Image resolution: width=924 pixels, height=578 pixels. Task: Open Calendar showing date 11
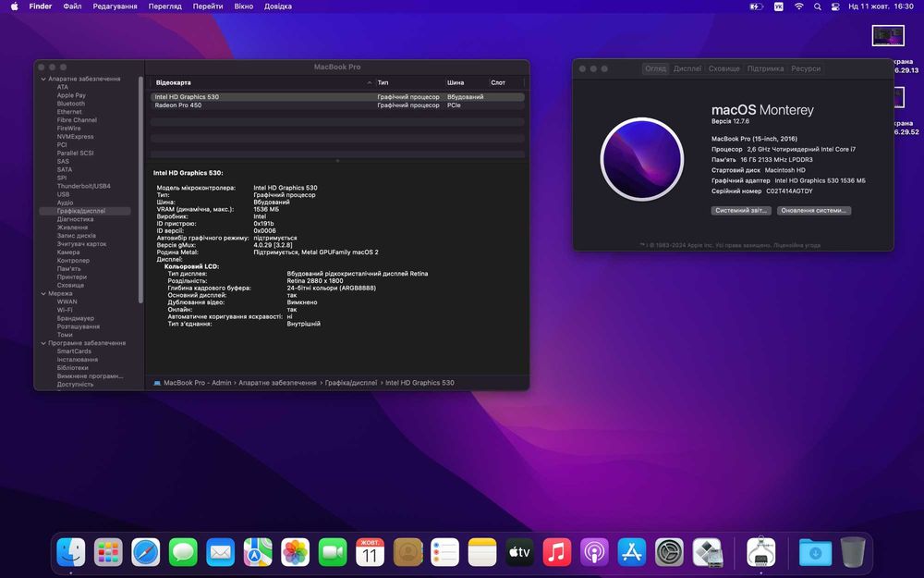[371, 553]
